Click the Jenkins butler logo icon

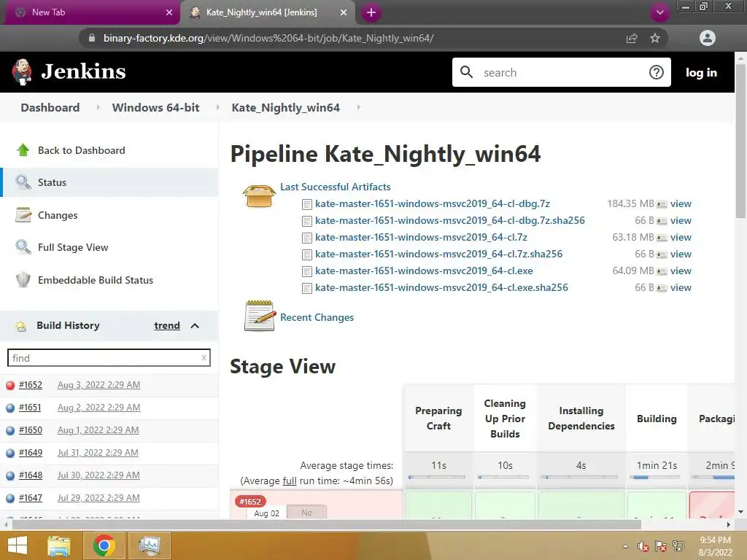click(x=22, y=72)
